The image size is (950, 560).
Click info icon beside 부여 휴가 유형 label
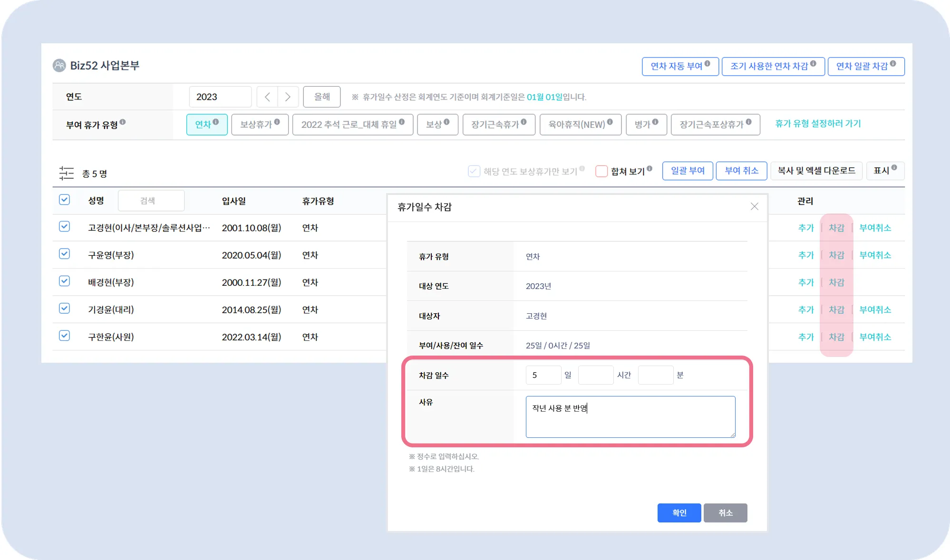click(123, 122)
